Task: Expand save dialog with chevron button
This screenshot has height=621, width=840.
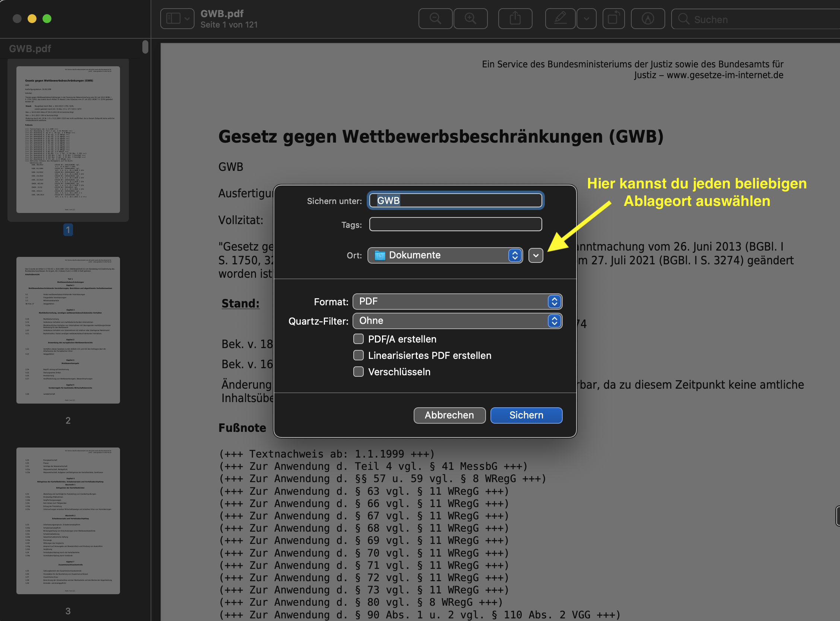Action: [x=536, y=256]
